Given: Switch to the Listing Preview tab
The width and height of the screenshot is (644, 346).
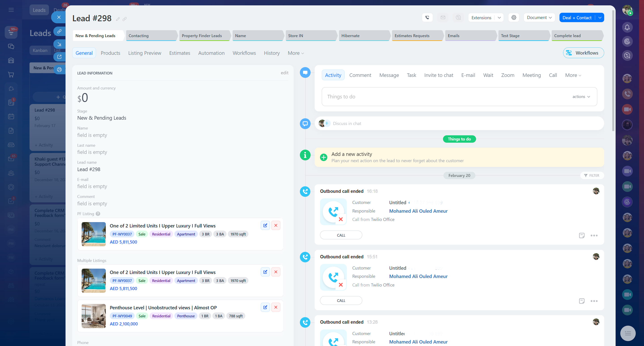Looking at the screenshot, I should (144, 53).
